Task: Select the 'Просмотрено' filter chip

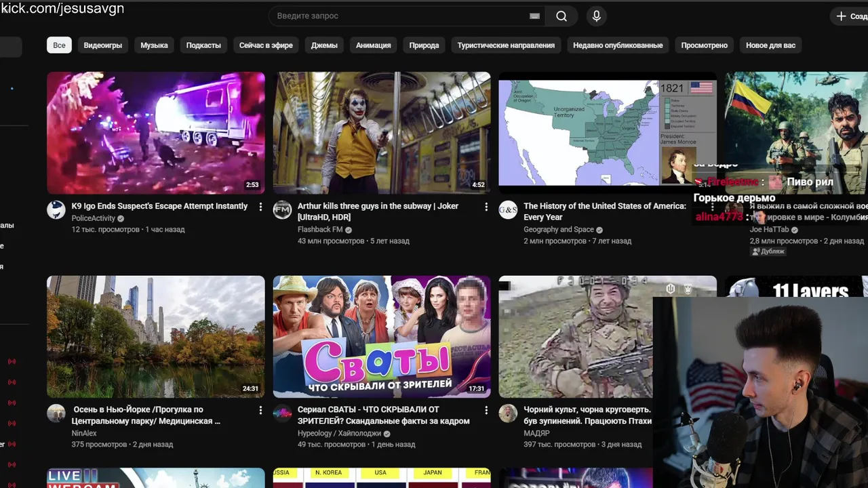Action: [705, 45]
